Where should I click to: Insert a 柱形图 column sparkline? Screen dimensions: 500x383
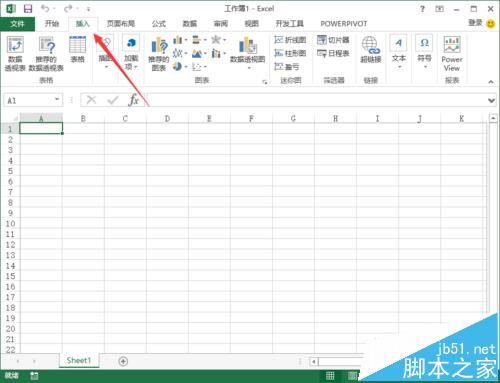pos(290,53)
